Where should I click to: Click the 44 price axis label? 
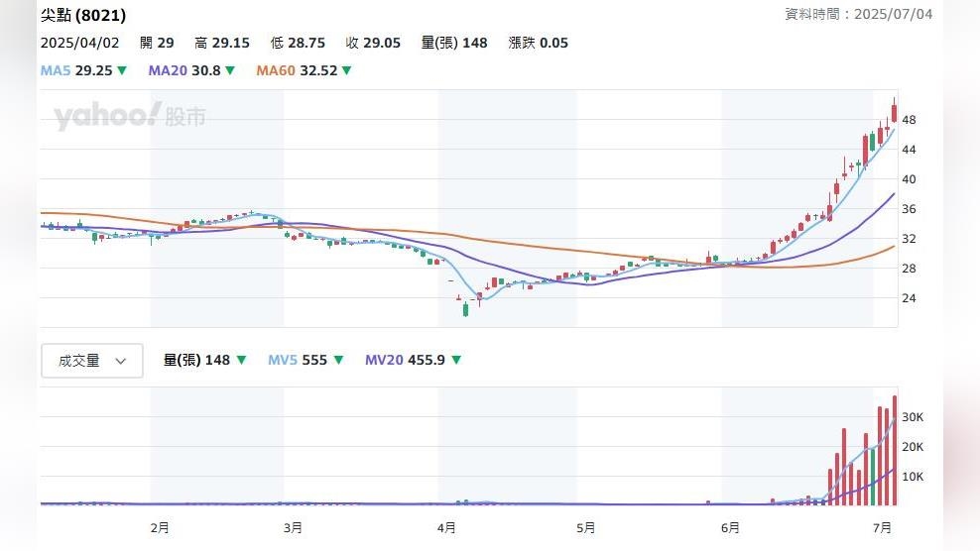click(909, 150)
